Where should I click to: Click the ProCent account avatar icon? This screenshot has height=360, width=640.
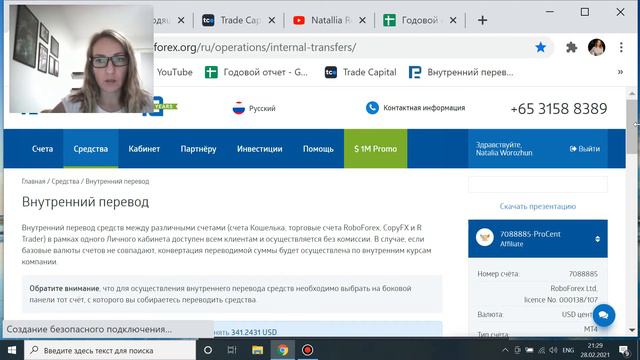pyautogui.click(x=484, y=238)
